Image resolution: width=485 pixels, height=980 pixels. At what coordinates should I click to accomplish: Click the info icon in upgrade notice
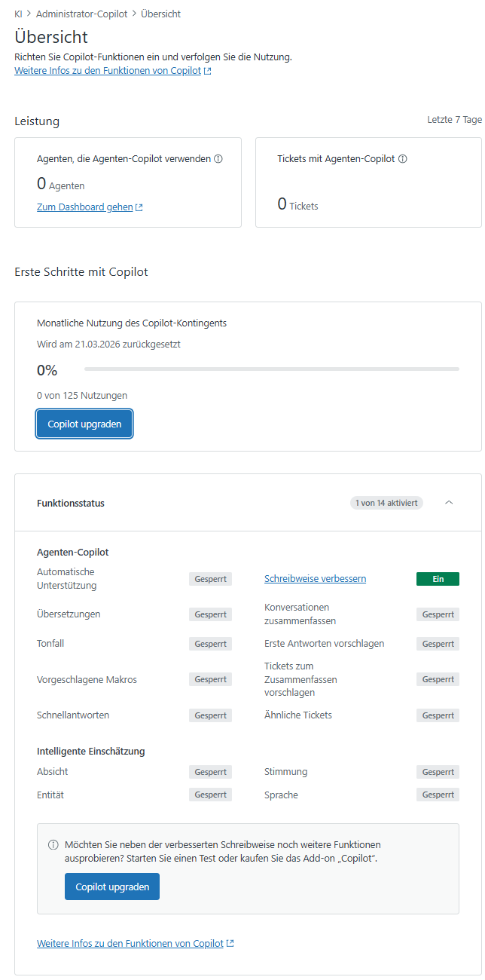click(53, 845)
